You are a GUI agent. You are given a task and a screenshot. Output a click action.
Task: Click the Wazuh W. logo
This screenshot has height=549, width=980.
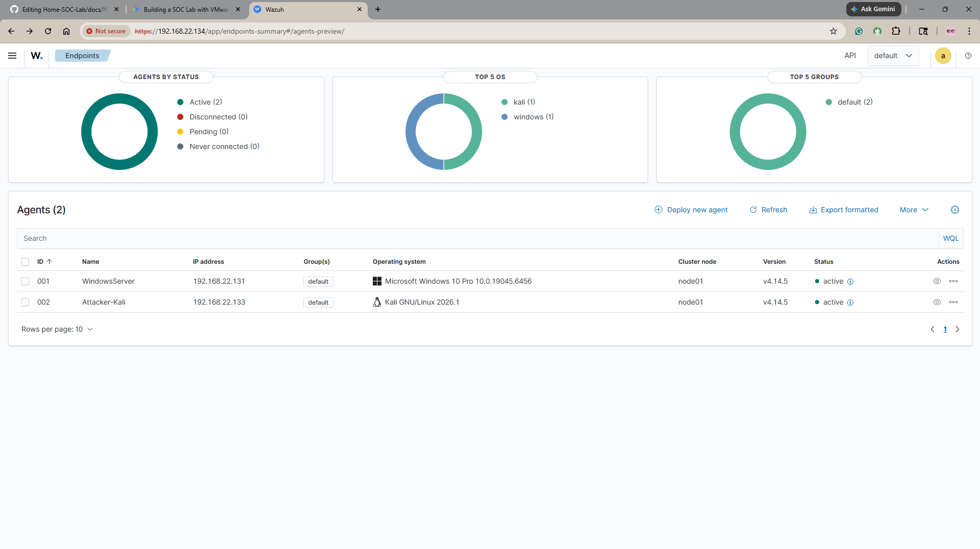[37, 56]
